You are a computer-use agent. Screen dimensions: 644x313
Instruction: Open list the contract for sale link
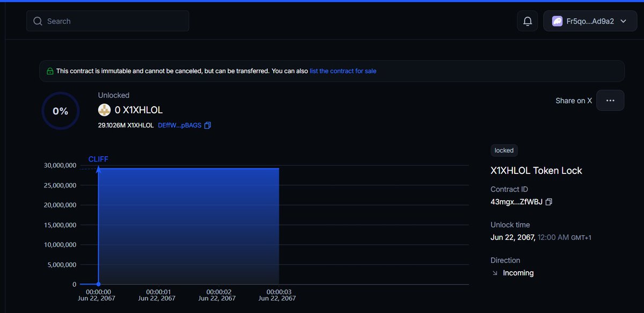point(343,71)
